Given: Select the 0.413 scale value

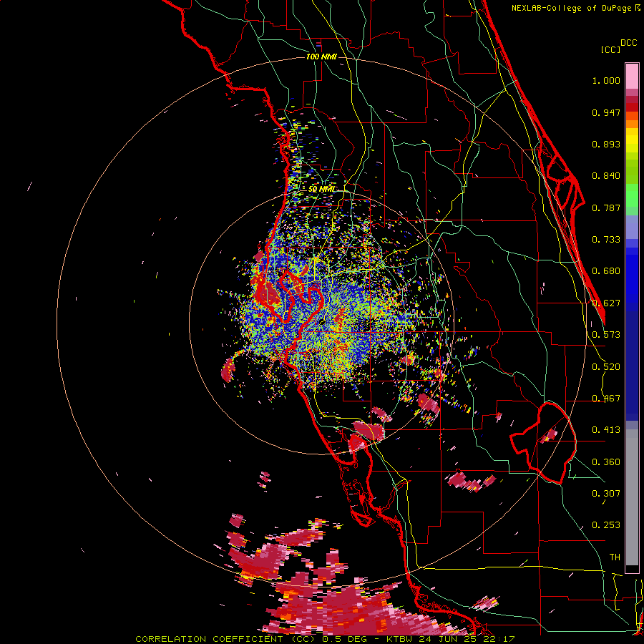Looking at the screenshot, I should 606,430.
